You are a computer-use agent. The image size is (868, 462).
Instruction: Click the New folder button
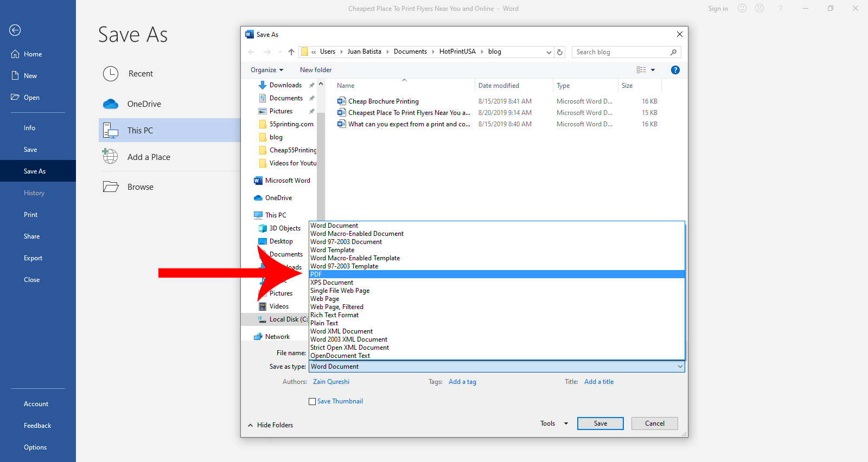tap(316, 70)
